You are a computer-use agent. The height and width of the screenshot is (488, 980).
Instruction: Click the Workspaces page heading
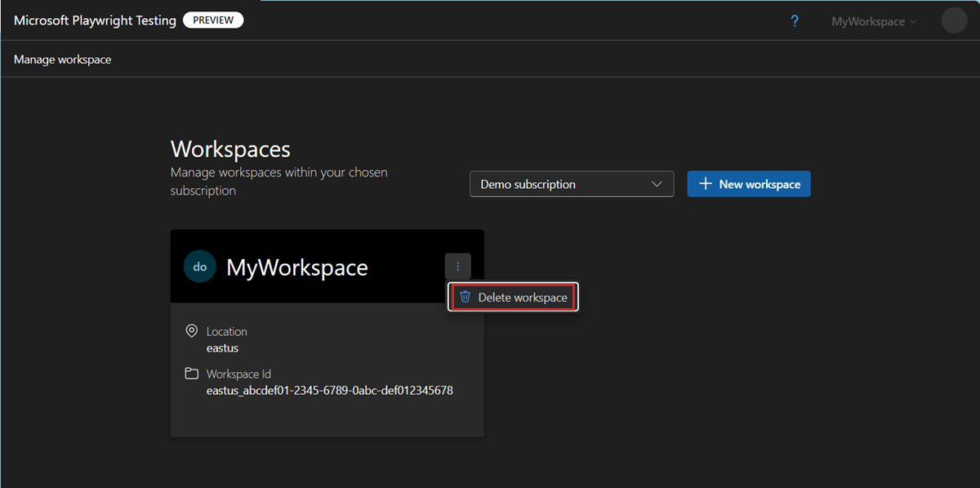(230, 149)
